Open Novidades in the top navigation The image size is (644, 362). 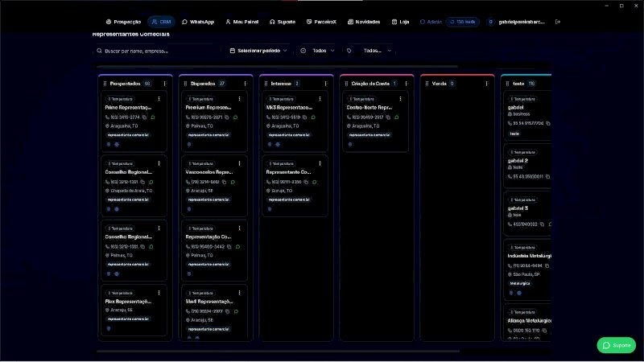point(364,22)
